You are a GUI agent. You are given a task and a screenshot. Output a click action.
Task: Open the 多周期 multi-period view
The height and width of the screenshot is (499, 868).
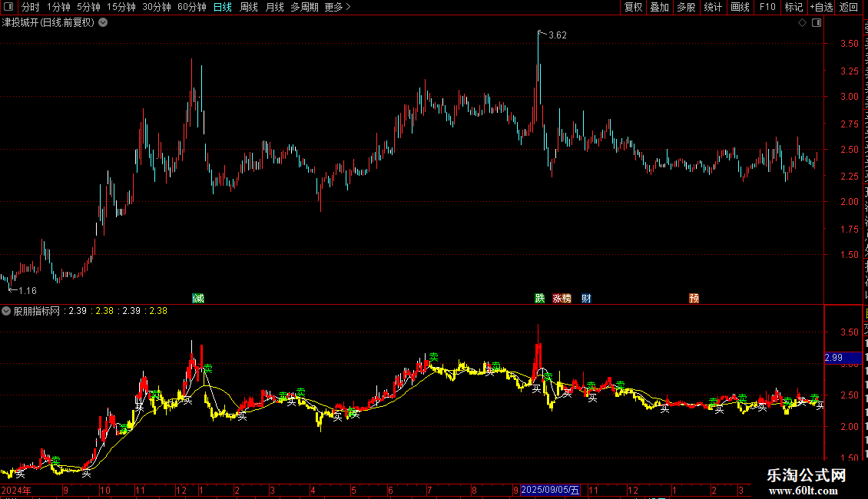point(304,7)
